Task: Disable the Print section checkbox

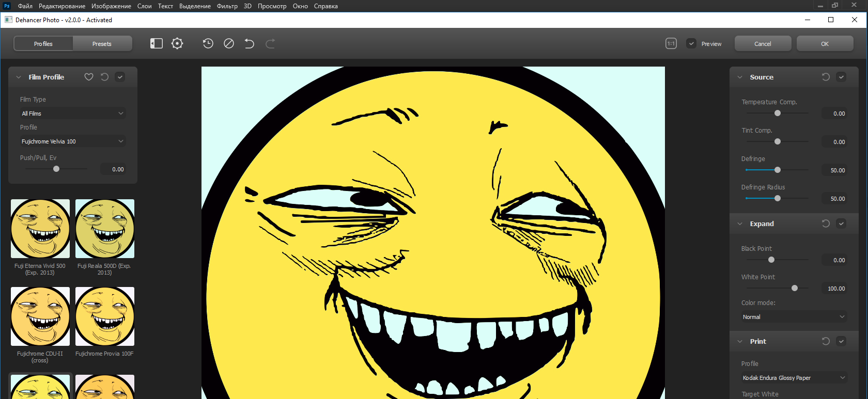Action: (x=841, y=341)
